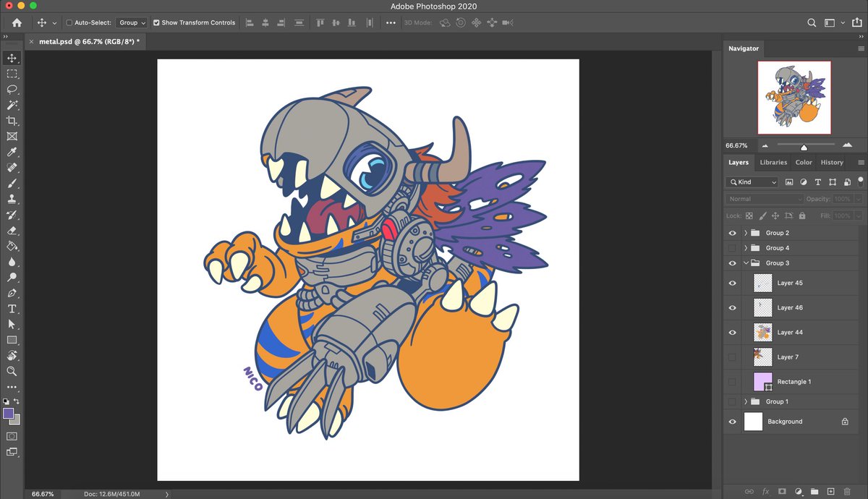Screen dimensions: 868x499
Task: Hide Layer 46 eye icon
Action: coord(732,307)
